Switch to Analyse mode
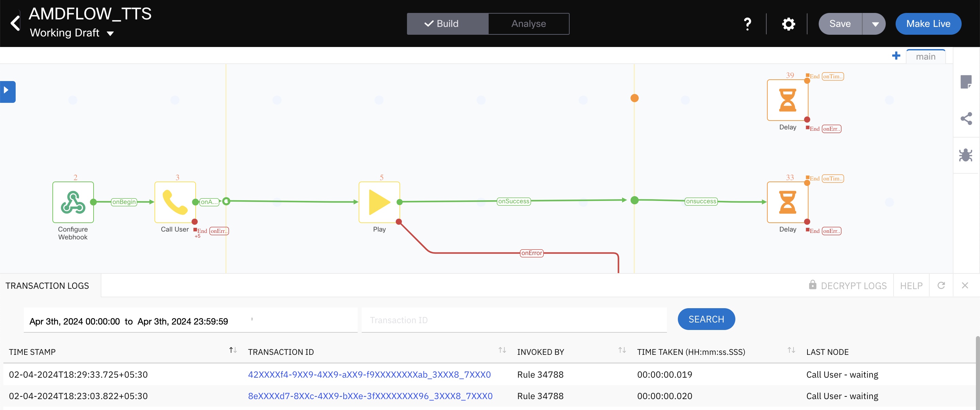Image resolution: width=980 pixels, height=410 pixels. (x=528, y=23)
